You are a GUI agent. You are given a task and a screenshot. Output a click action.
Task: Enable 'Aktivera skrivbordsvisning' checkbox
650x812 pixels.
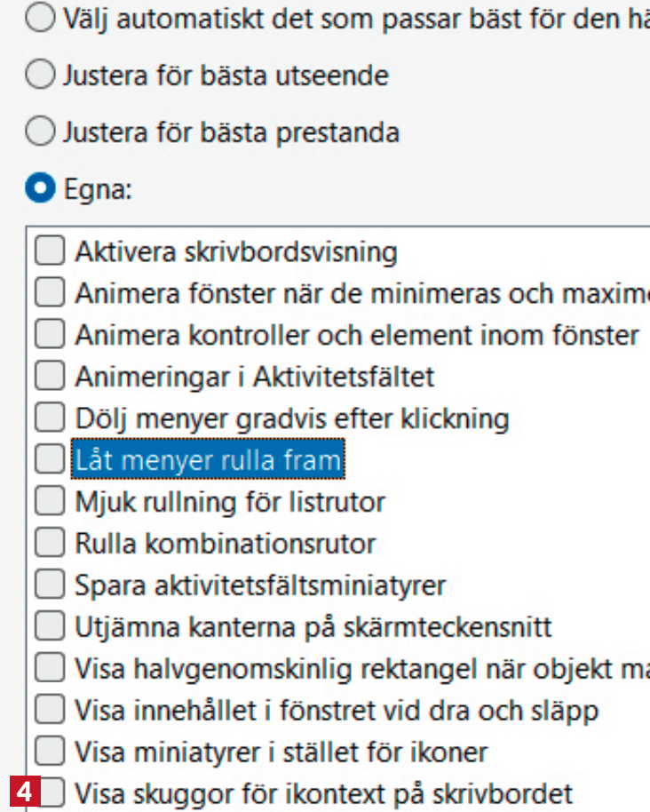tap(50, 252)
